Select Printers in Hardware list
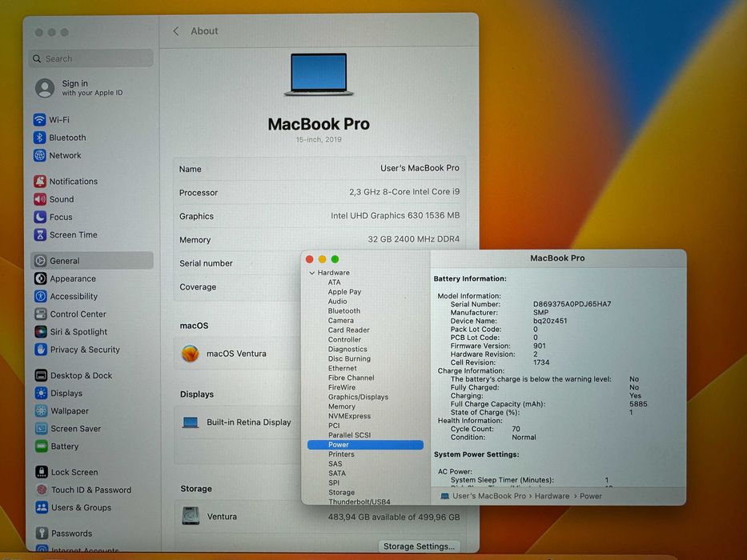 pos(341,454)
